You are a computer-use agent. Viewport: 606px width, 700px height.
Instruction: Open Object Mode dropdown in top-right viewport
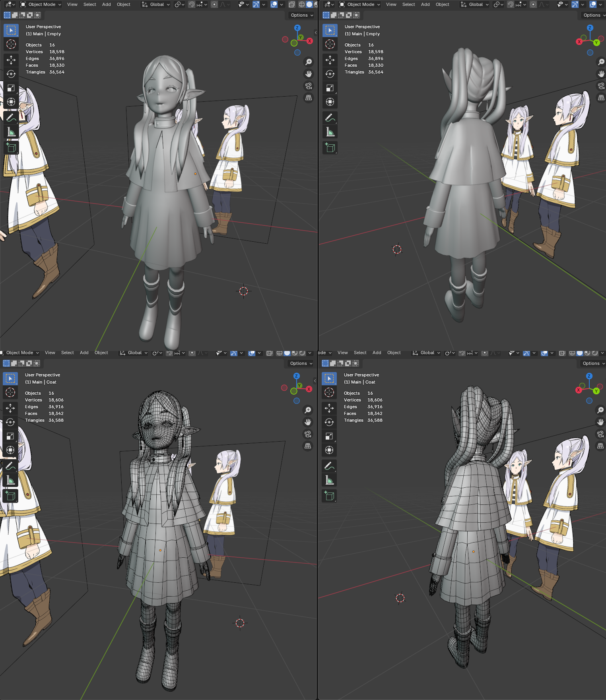tap(359, 4)
